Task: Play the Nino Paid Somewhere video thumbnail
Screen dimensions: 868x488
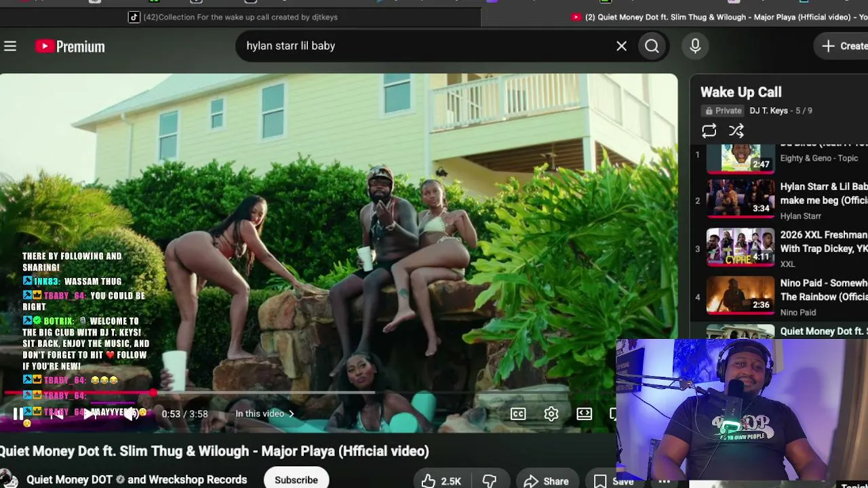Action: (x=741, y=295)
